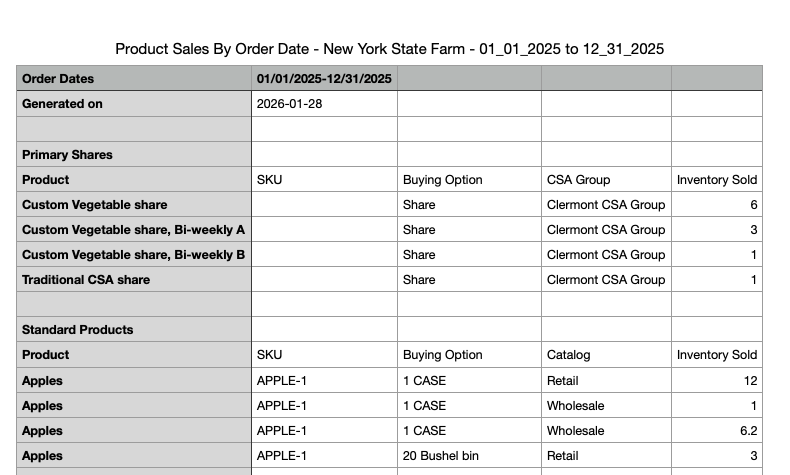
Task: Select the date range cell "01/01/2025-12/31/2025"
Action: 324,79
